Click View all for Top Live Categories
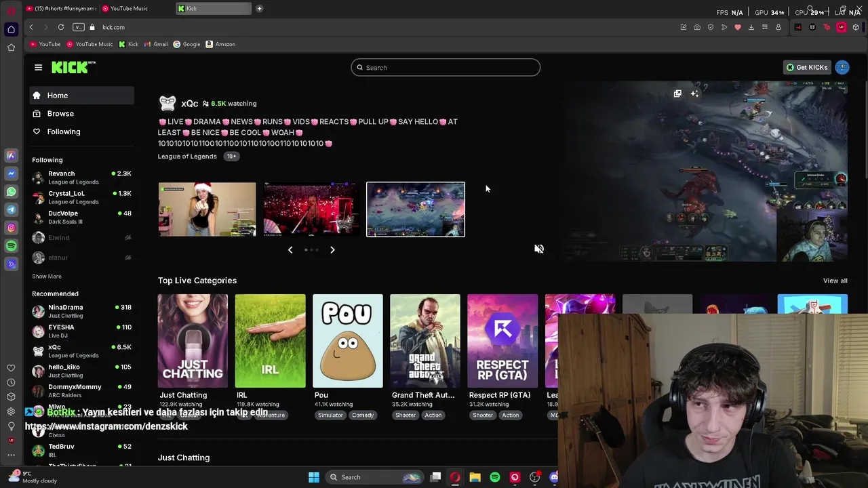Viewport: 868px width, 488px height. [x=835, y=281]
